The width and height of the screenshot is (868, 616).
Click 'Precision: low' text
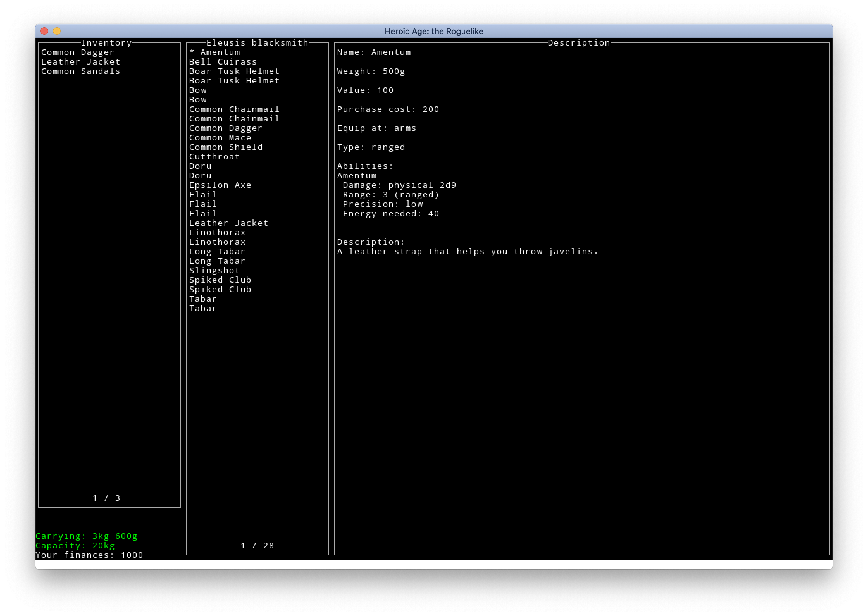[383, 204]
